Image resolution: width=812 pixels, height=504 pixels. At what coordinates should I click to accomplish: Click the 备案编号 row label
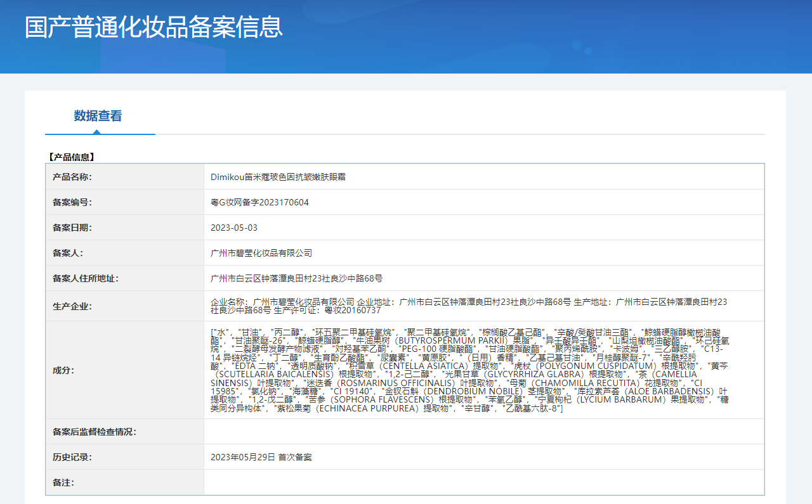pos(72,202)
